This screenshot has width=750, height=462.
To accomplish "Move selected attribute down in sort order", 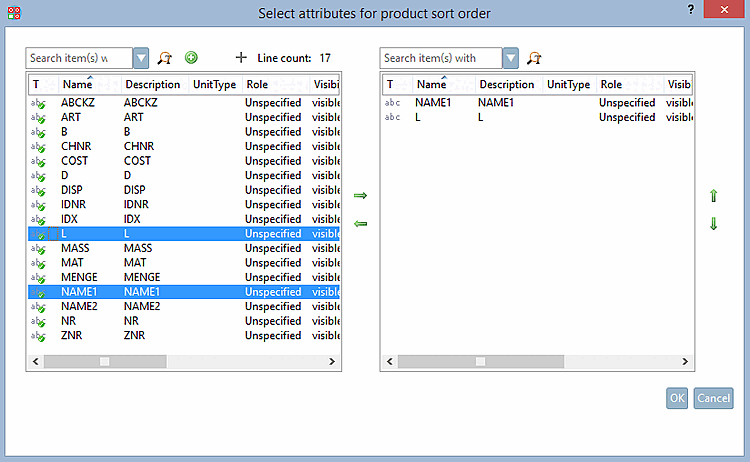I will (x=713, y=224).
